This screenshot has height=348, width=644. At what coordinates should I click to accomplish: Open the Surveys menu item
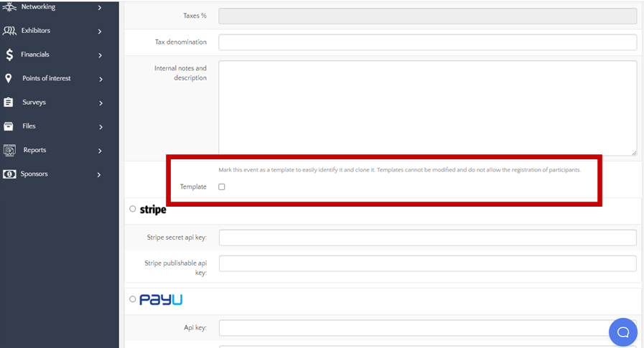click(x=34, y=103)
